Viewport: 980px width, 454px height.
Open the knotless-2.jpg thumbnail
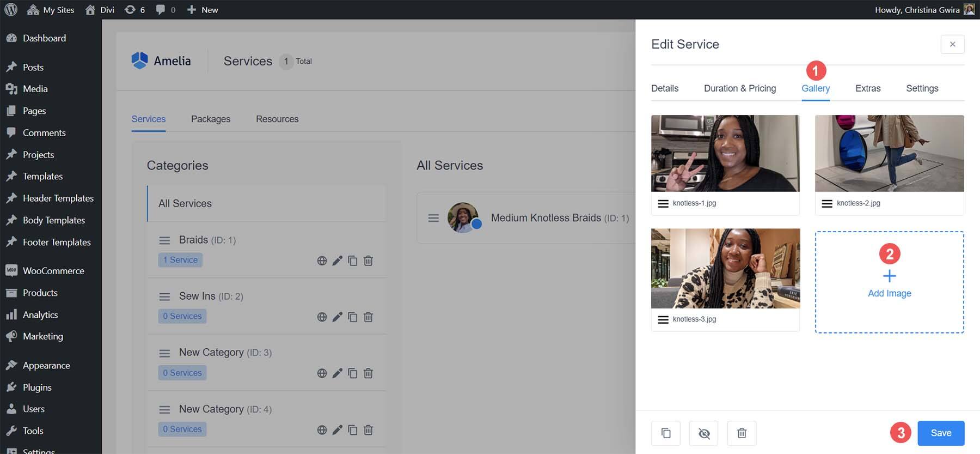(890, 153)
